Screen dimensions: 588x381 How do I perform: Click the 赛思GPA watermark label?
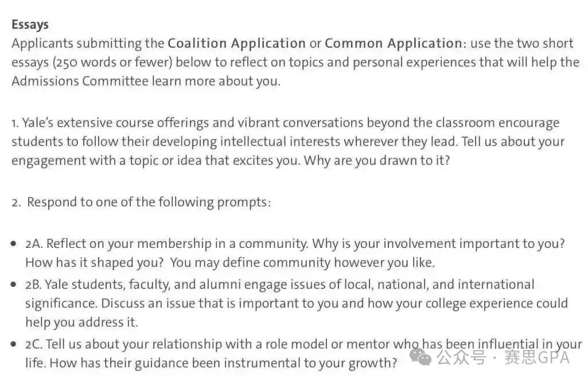(x=537, y=357)
